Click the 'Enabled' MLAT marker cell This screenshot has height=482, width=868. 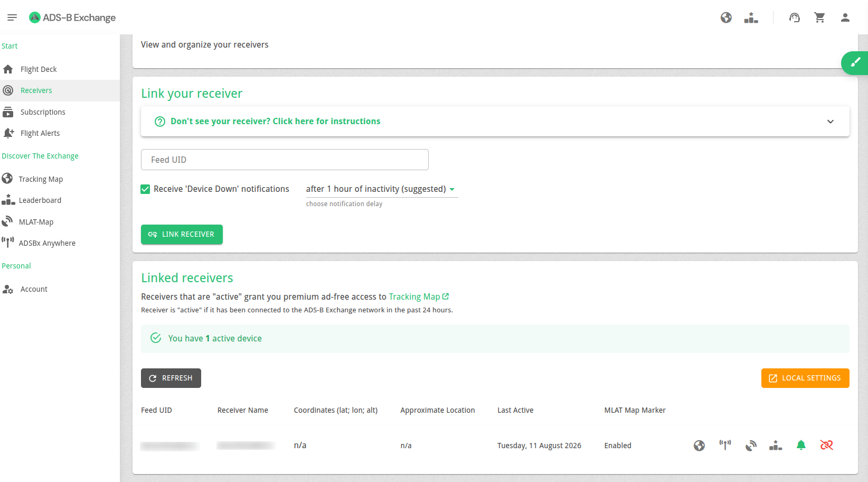tap(618, 446)
